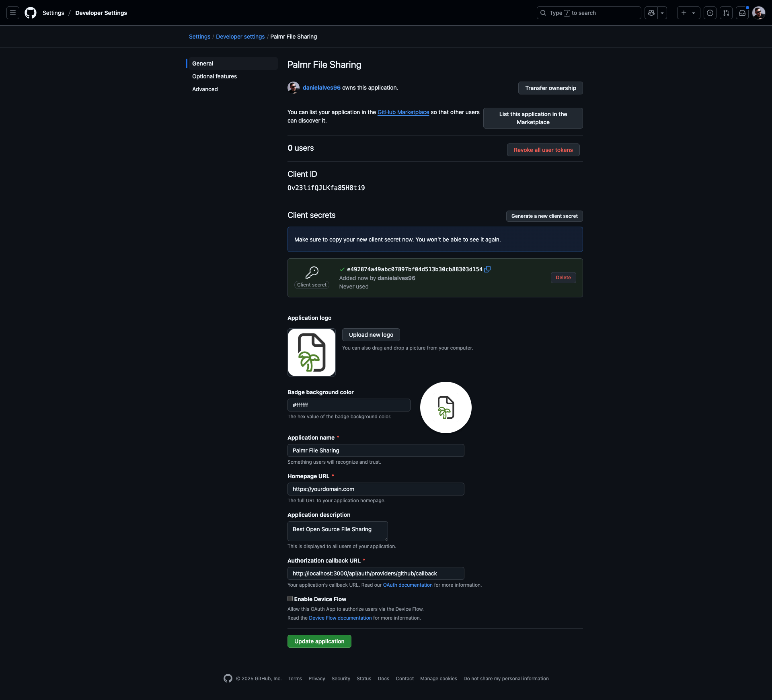Click Upload new logo button
Screen dimensions: 772x700
[371, 335]
